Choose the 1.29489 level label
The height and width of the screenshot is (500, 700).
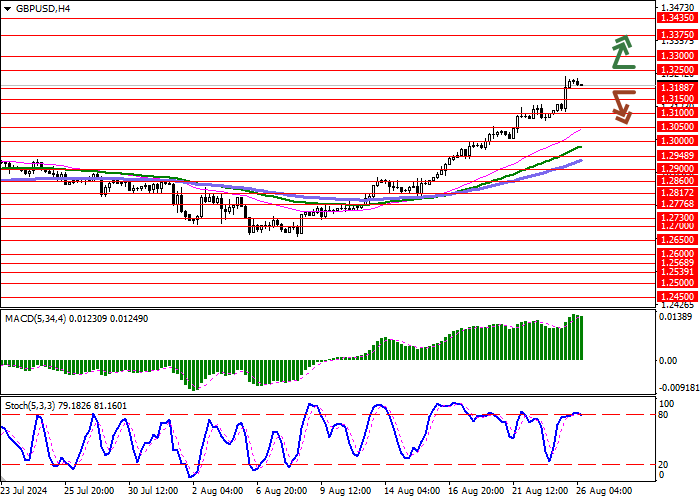pyautogui.click(x=677, y=156)
